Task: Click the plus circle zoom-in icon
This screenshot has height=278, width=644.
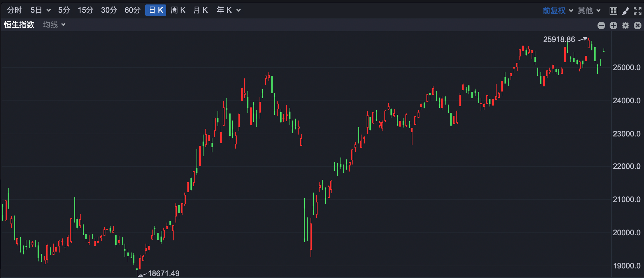Action: [613, 26]
